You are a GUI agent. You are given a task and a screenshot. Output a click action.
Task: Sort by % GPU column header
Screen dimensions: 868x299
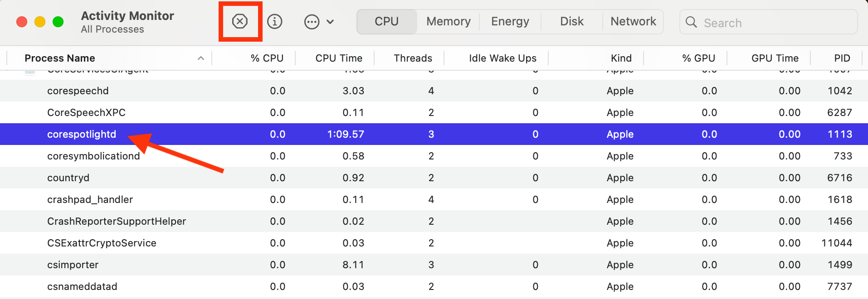click(x=698, y=58)
